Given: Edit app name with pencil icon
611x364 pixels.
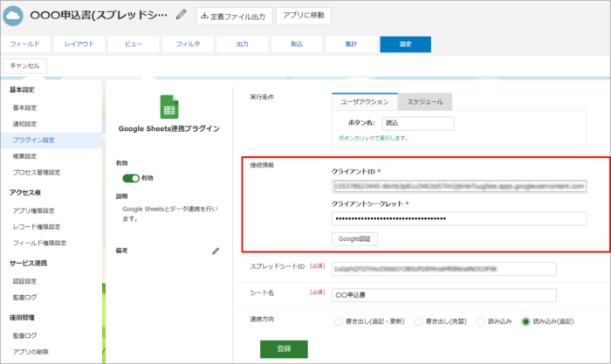Looking at the screenshot, I should pyautogui.click(x=182, y=15).
